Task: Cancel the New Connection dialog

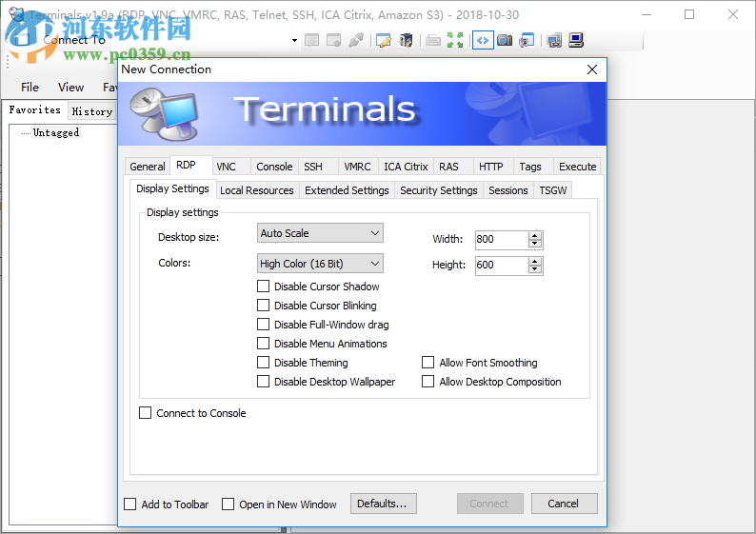Action: coord(564,504)
